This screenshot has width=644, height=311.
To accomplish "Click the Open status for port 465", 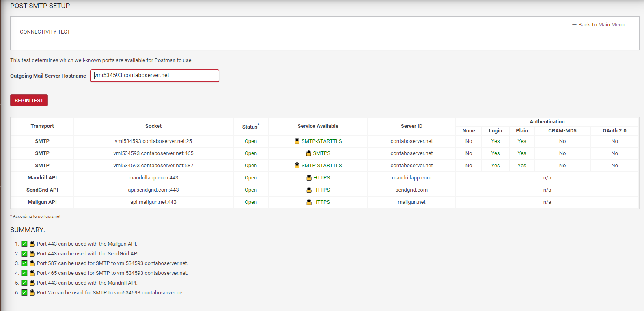I will [250, 153].
